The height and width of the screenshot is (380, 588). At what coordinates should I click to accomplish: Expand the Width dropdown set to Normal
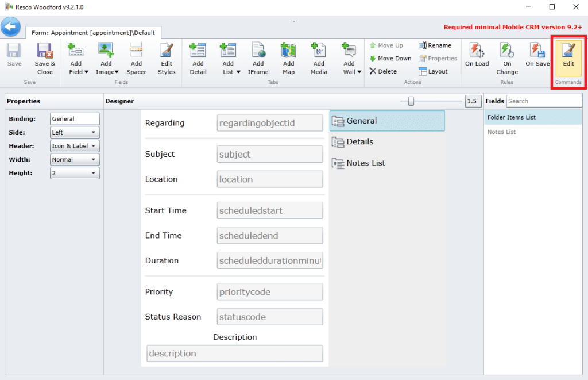75,159
